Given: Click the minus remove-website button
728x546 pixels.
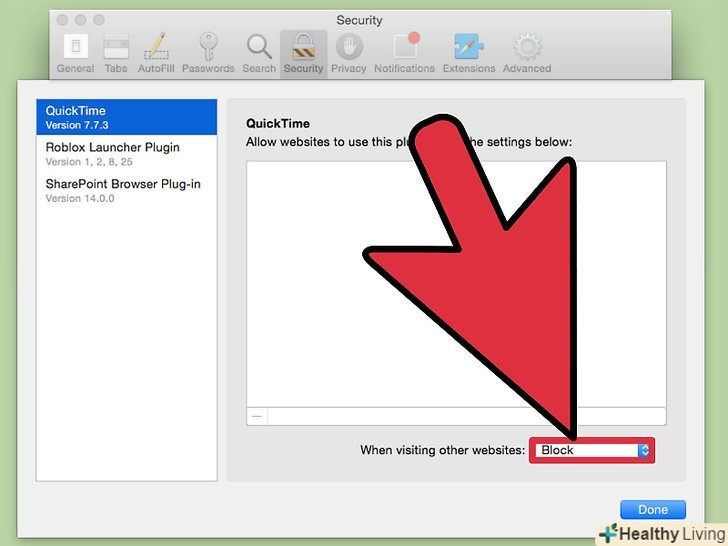Looking at the screenshot, I should pos(257,416).
